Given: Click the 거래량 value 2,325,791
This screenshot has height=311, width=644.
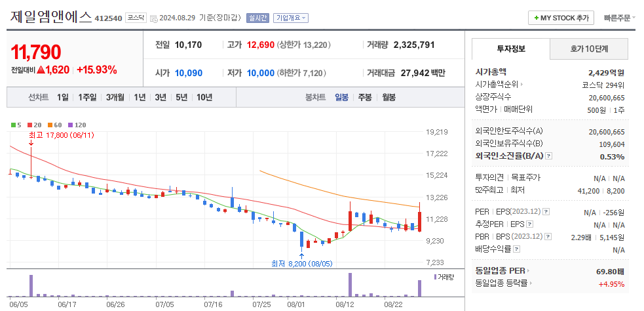Looking at the screenshot, I should coord(414,45).
